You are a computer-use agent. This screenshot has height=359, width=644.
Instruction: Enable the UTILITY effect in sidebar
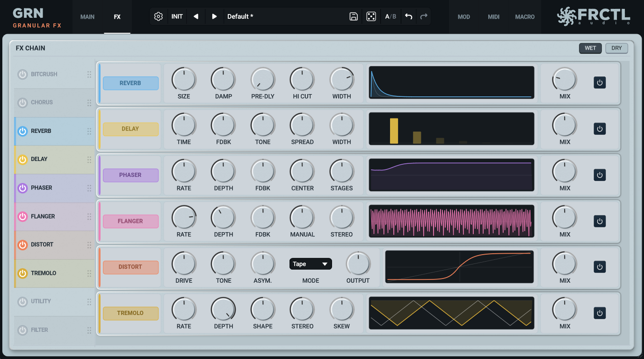22,302
